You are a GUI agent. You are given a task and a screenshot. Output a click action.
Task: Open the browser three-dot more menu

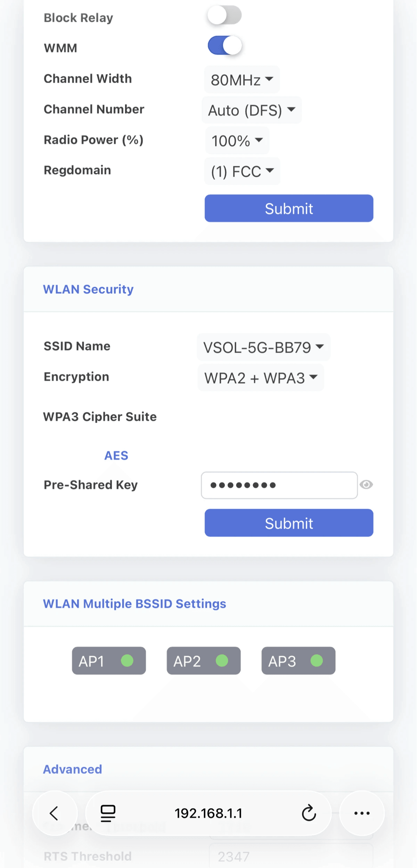tap(362, 813)
